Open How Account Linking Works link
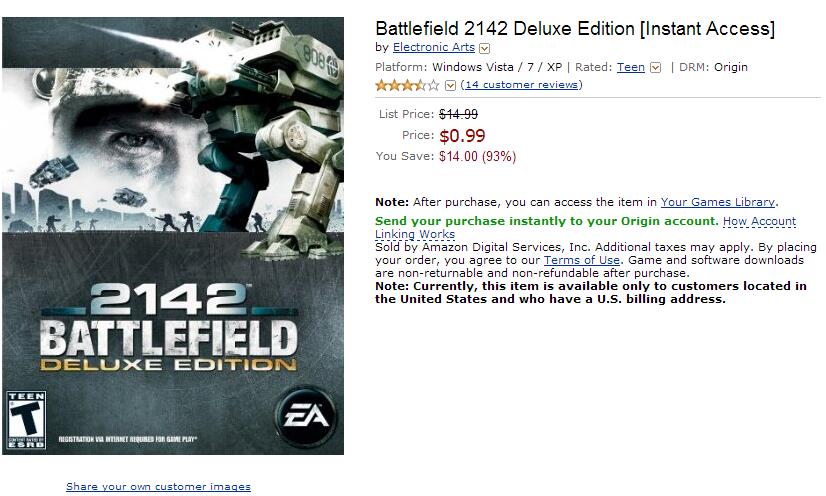 (585, 227)
